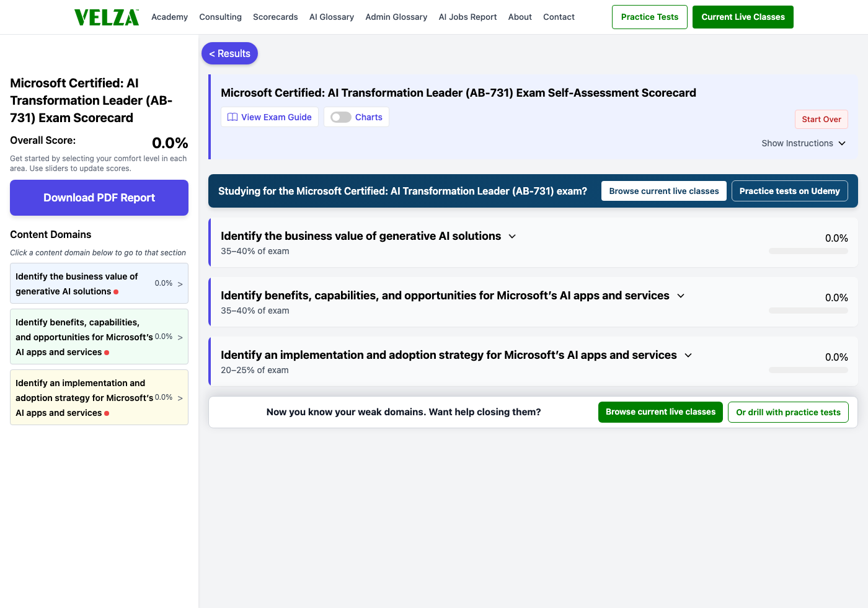
Task: Click the Start Over button
Action: pos(821,119)
